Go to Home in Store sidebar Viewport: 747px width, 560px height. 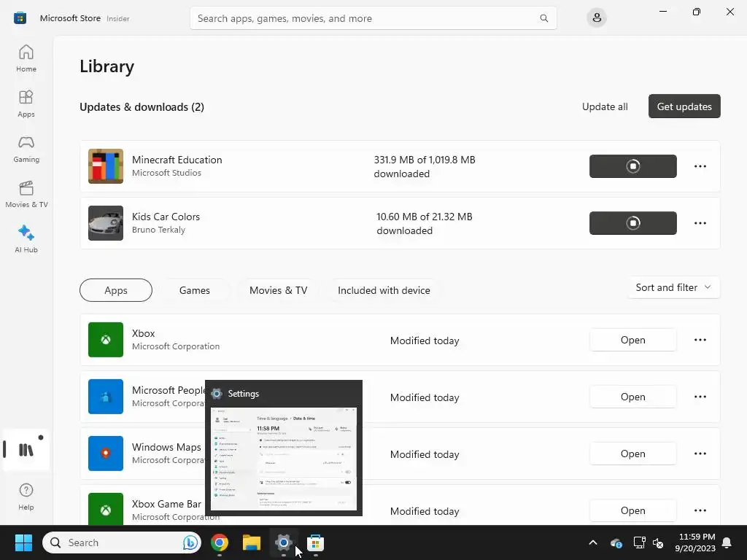click(x=26, y=58)
